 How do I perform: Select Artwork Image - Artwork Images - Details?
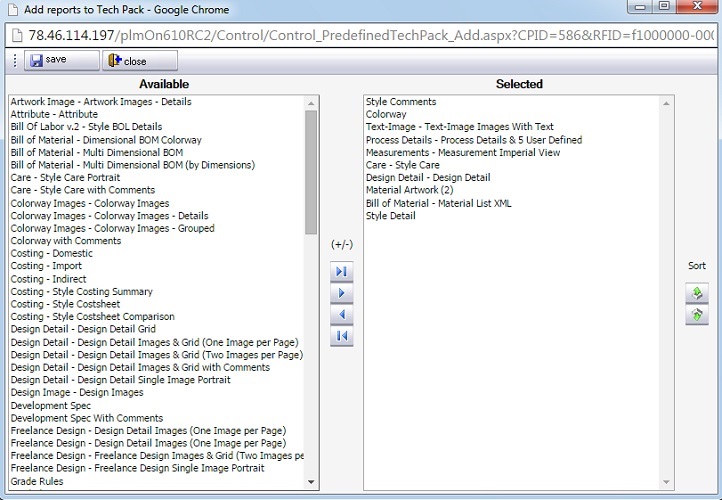pos(101,102)
